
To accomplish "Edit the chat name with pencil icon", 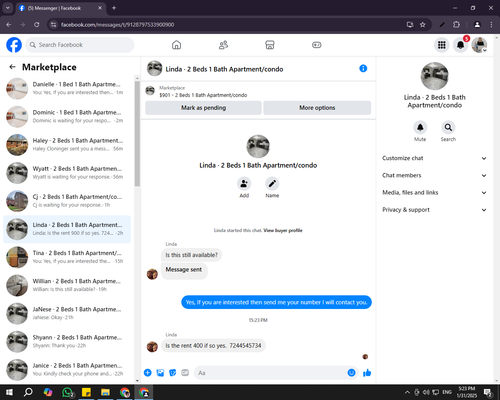I will pos(272,184).
